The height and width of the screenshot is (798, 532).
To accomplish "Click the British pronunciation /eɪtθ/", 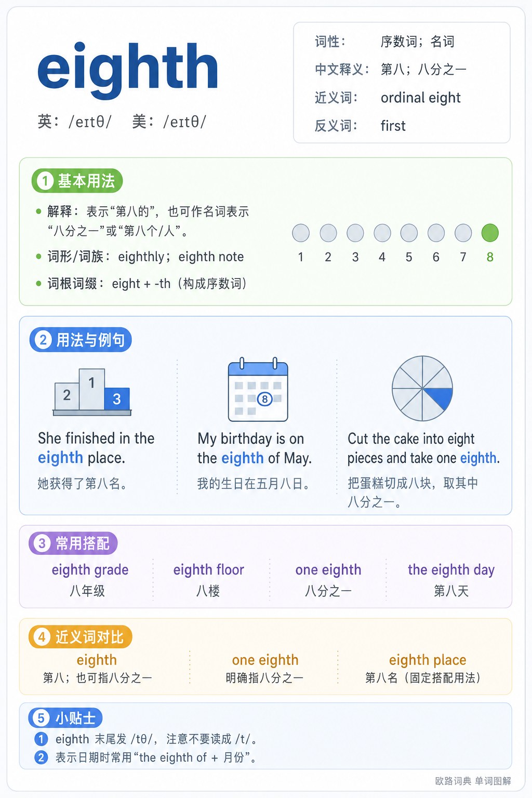I will pyautogui.click(x=90, y=122).
